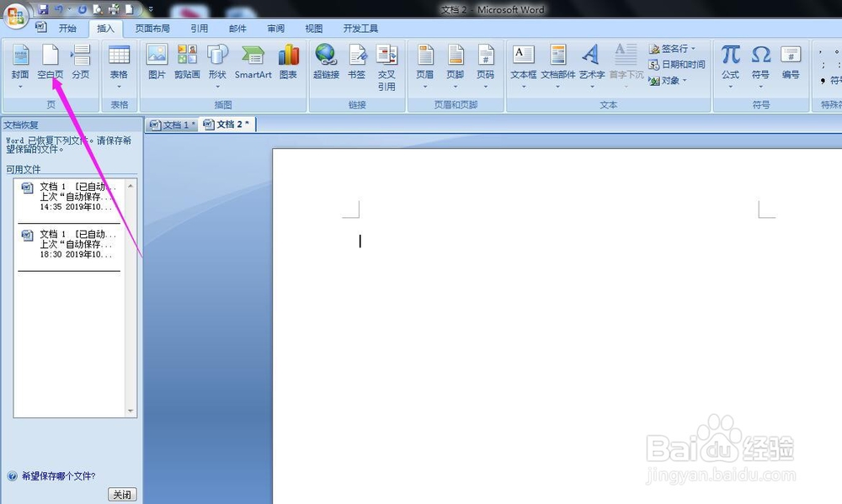This screenshot has width=842, height=504.
Task: Insert a SmartArt graphic
Action: coord(253,61)
